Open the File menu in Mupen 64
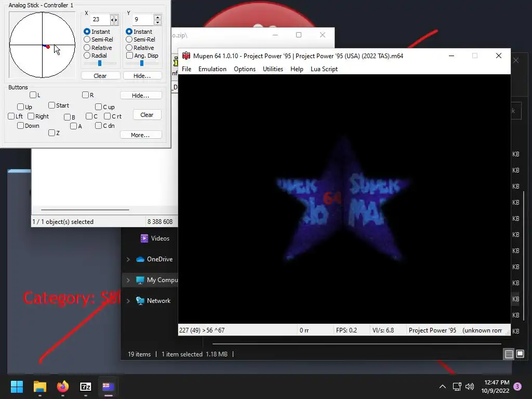This screenshot has width=532, height=399. coord(187,69)
